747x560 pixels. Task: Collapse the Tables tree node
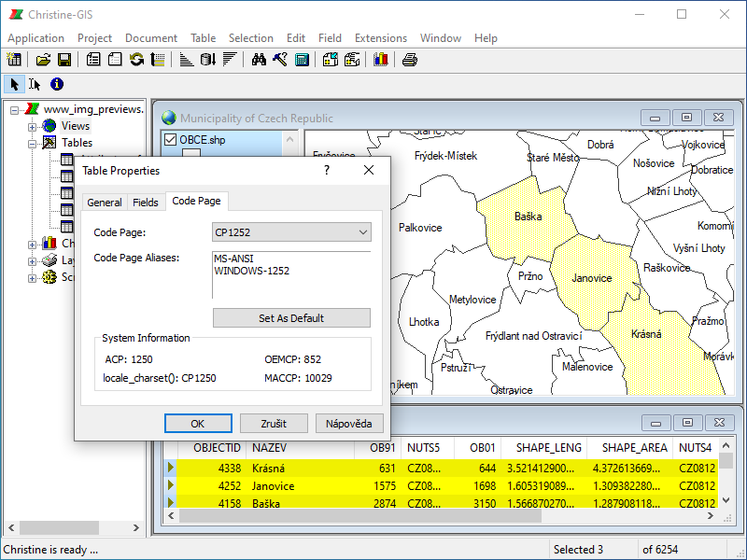coord(32,144)
